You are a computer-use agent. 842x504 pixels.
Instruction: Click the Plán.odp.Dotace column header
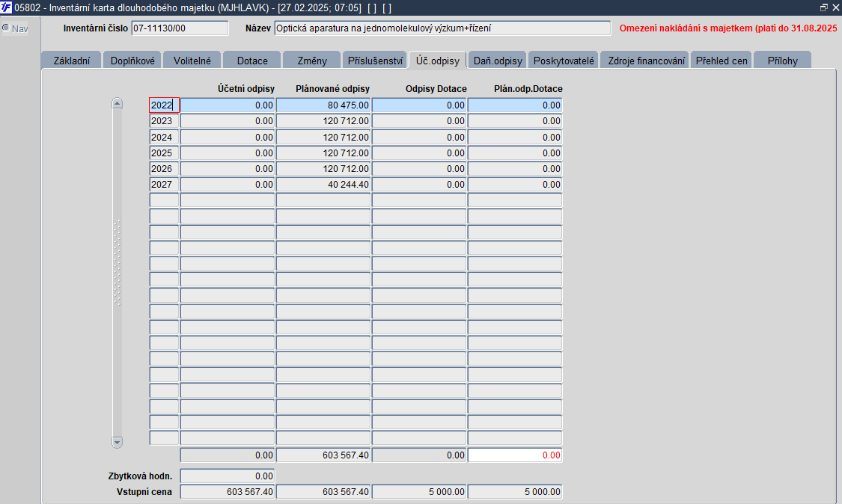[x=528, y=88]
